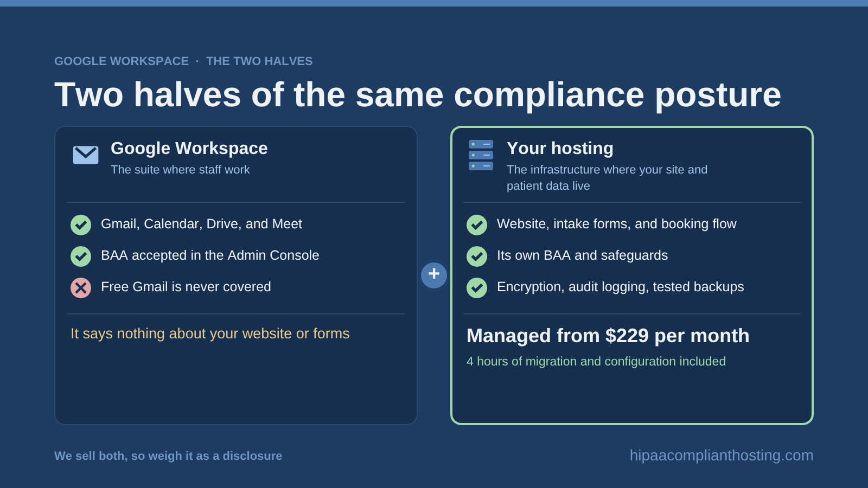Click the check icon beside BAA accepted
This screenshot has width=868, height=488.
pos(81,256)
